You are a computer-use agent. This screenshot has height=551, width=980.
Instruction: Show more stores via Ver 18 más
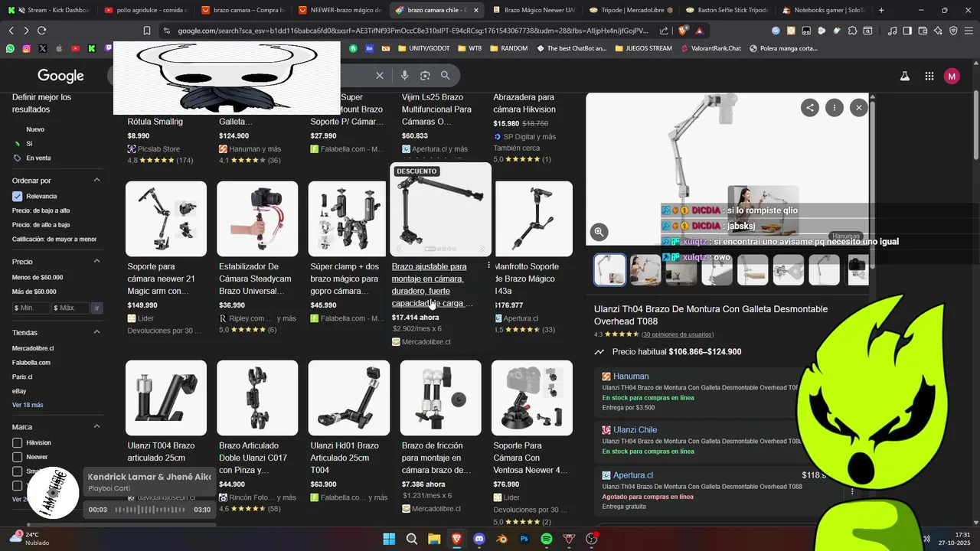click(x=28, y=405)
